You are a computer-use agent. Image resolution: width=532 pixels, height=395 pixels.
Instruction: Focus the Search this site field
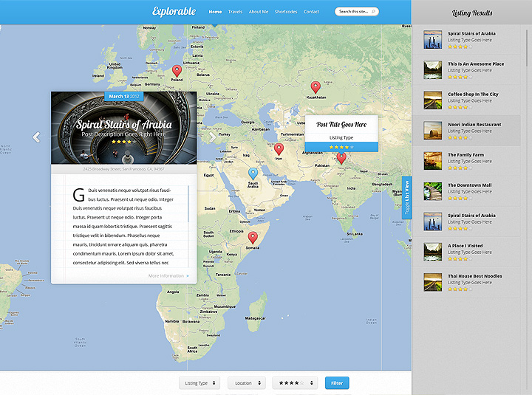click(357, 12)
